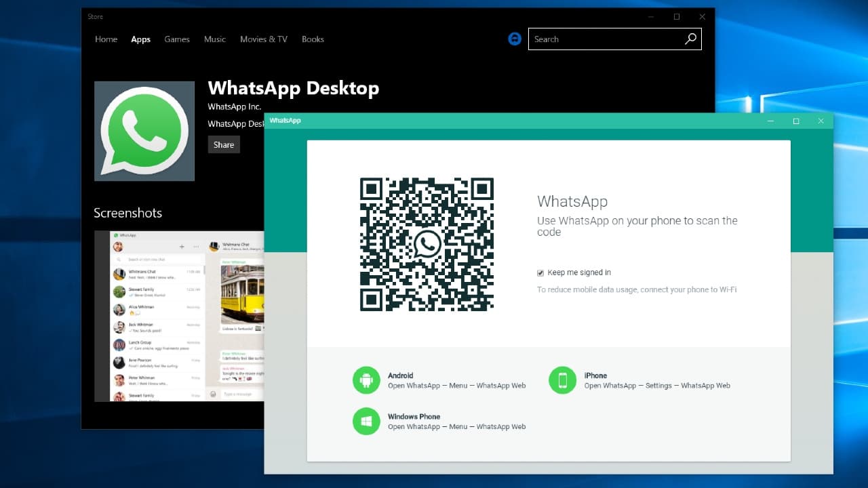Open the WhatsApp Inc. publisher link

[234, 106]
